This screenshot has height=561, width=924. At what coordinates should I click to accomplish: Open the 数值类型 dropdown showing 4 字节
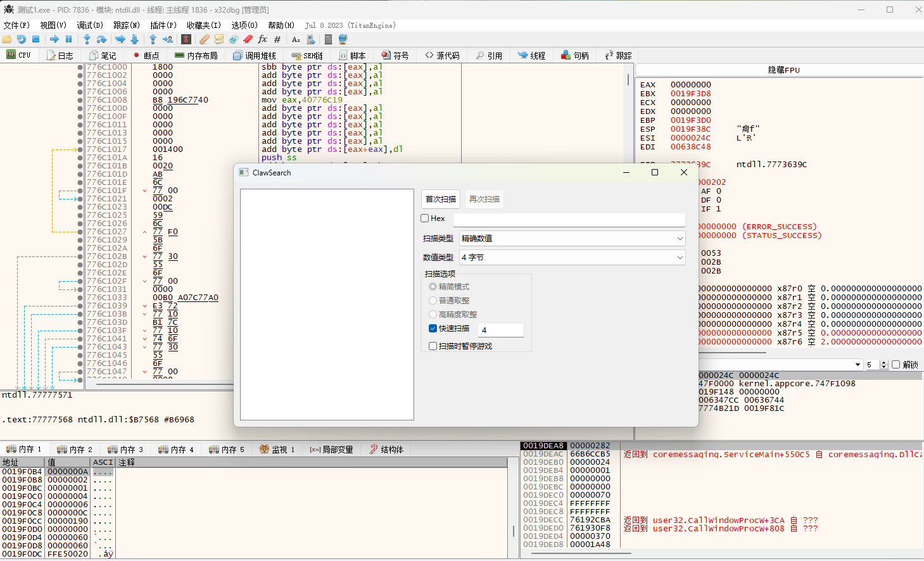point(573,258)
